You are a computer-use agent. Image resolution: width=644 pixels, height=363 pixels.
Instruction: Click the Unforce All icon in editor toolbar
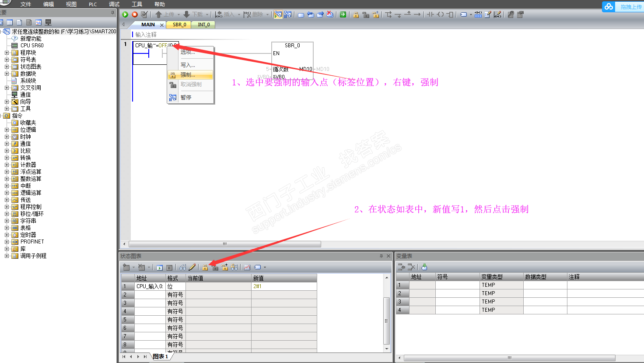pos(376,14)
